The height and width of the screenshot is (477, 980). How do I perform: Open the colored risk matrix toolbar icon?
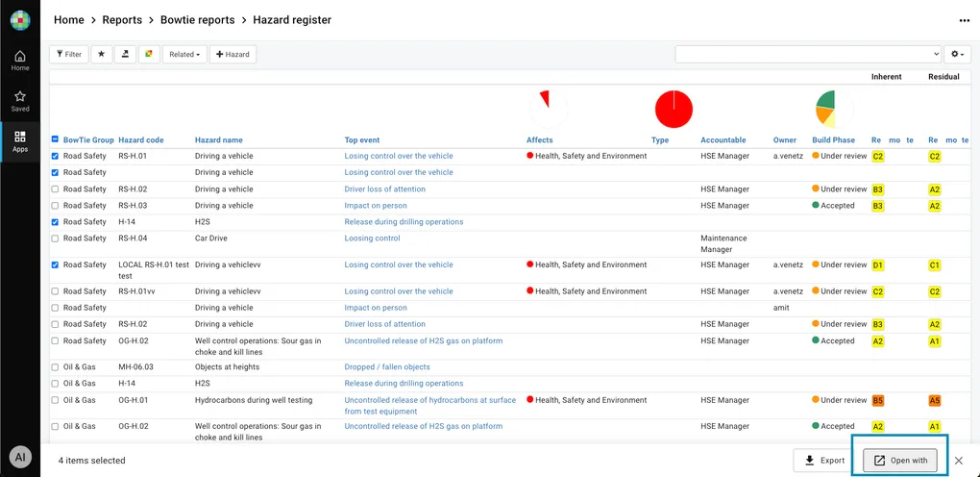click(149, 55)
